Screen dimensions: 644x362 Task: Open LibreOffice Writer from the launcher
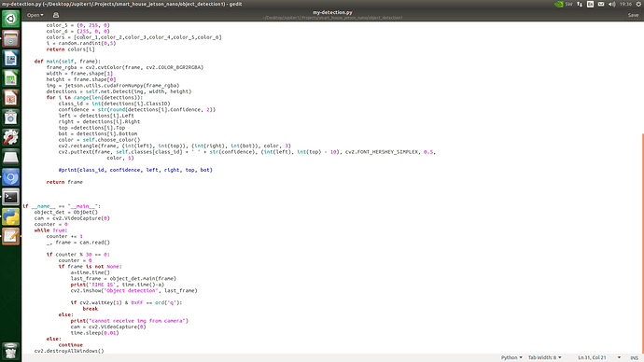pyautogui.click(x=10, y=59)
